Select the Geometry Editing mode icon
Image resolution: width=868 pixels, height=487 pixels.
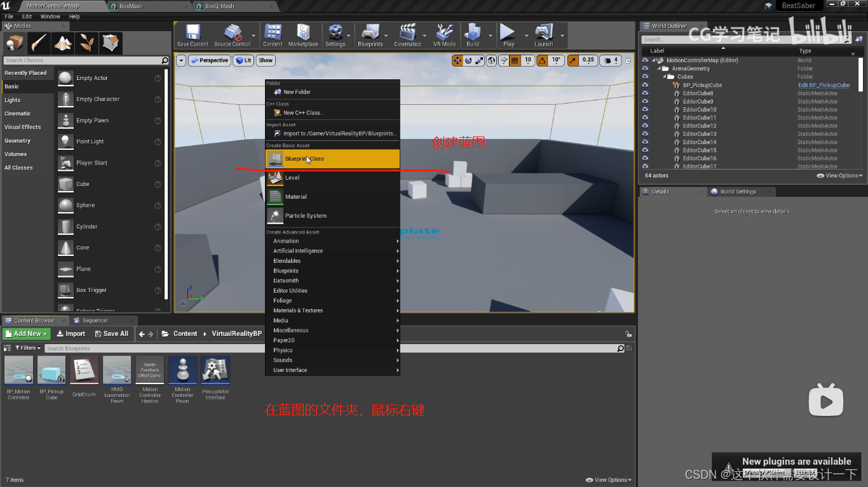tap(111, 43)
